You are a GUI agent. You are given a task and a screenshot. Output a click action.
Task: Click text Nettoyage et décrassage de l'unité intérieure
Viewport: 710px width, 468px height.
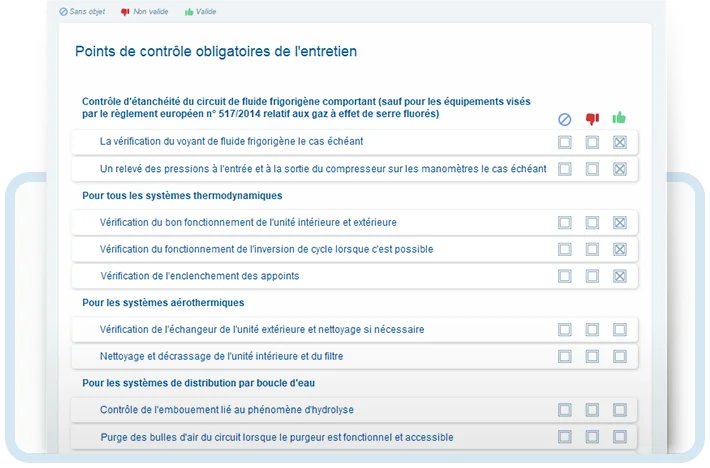[x=221, y=356]
